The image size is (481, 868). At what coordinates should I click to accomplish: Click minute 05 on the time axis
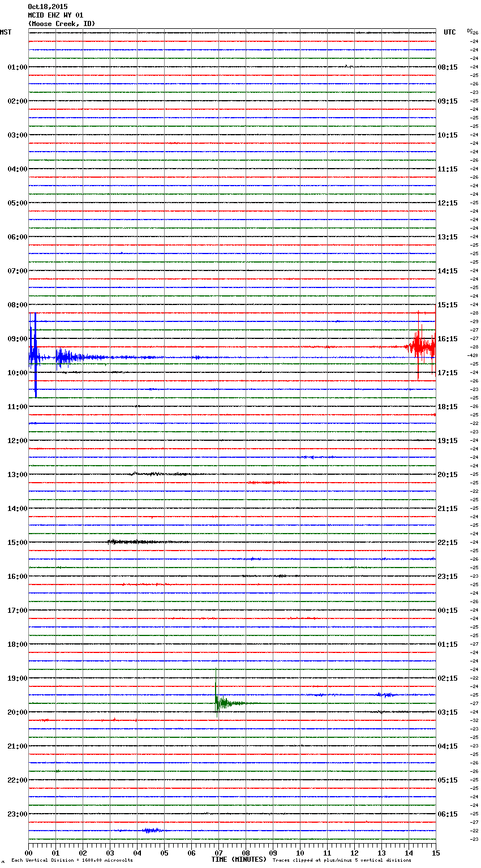pos(164,853)
